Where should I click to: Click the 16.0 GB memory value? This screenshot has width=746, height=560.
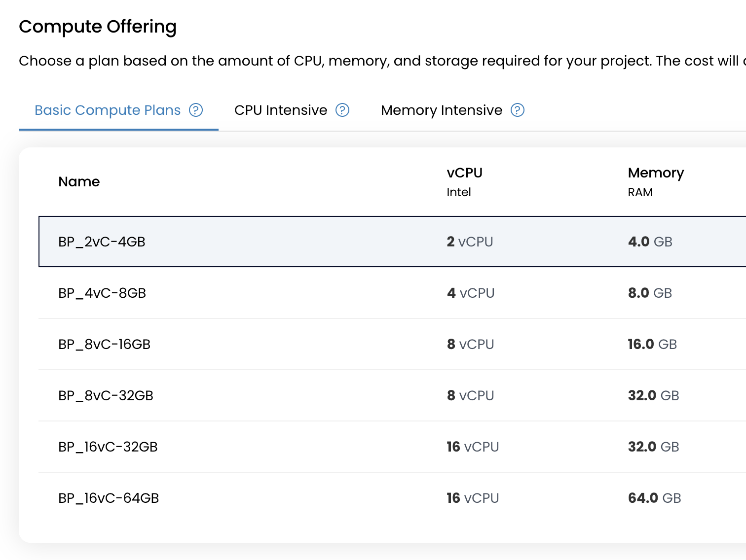(x=652, y=344)
